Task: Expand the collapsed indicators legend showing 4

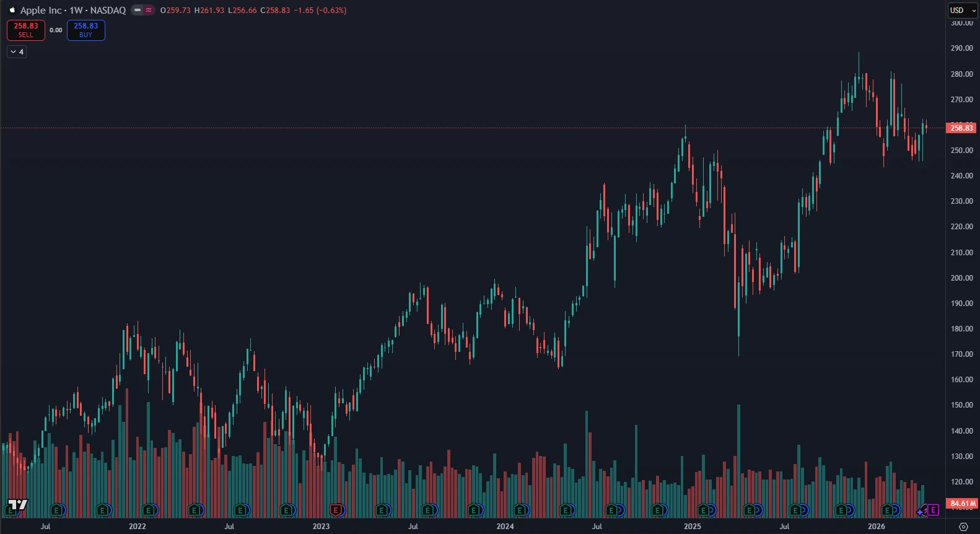Action: pos(17,52)
